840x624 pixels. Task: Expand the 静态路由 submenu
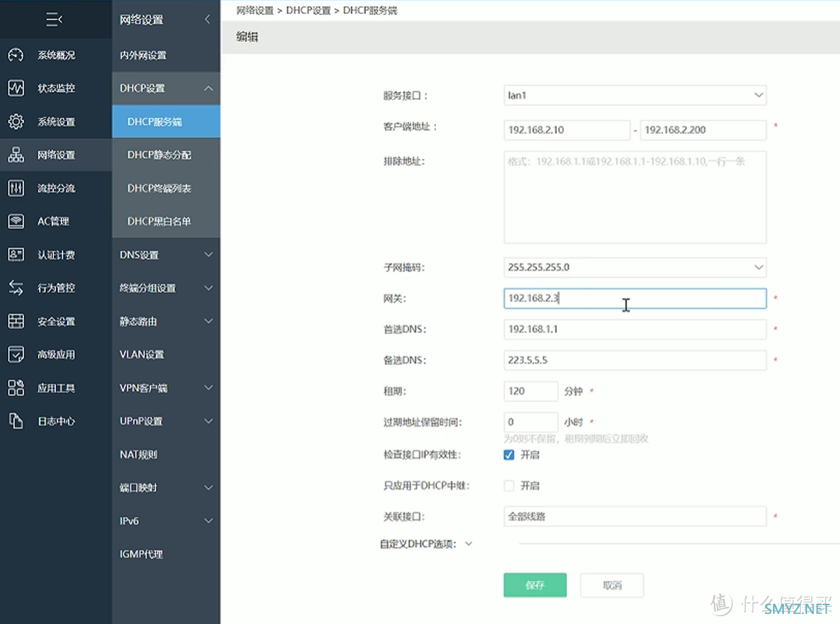[208, 321]
